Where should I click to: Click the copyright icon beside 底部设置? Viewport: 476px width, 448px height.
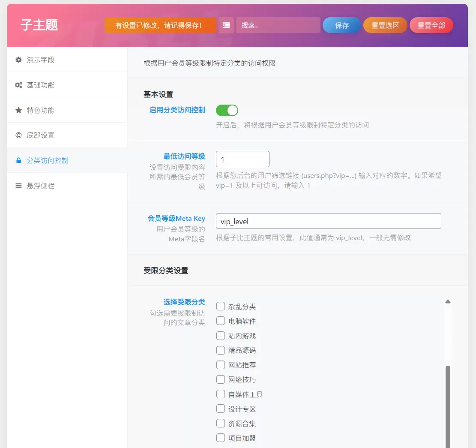18,135
